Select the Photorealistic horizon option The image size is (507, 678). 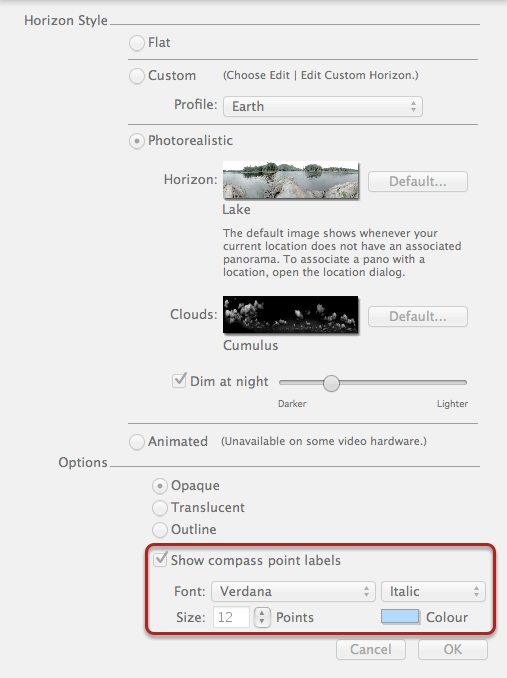(137, 141)
